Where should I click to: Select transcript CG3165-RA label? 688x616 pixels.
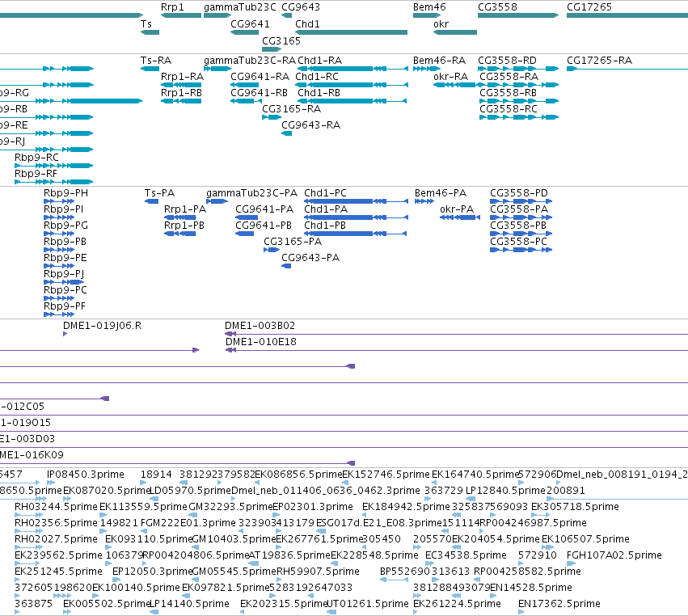point(291,109)
